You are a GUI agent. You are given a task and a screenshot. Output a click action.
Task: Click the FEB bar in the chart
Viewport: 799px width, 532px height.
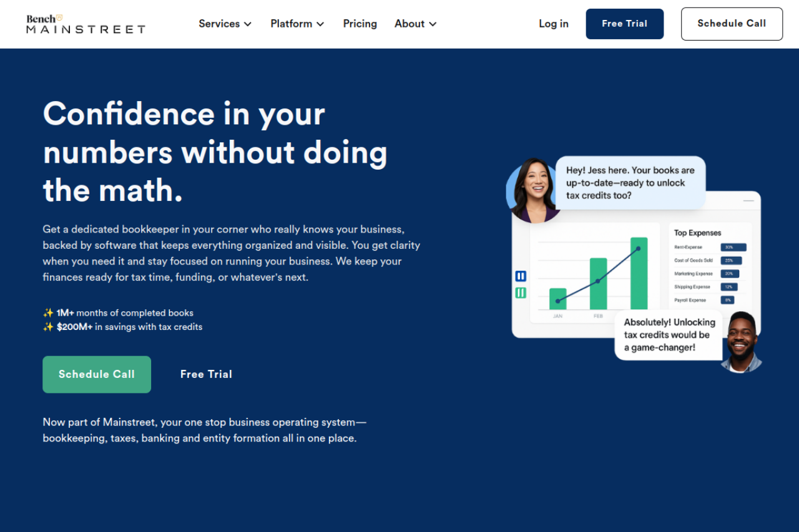(x=599, y=284)
